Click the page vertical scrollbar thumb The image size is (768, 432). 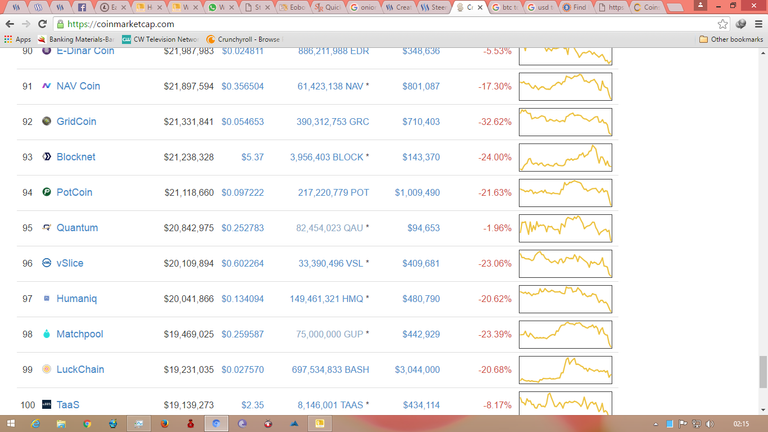pos(763,372)
